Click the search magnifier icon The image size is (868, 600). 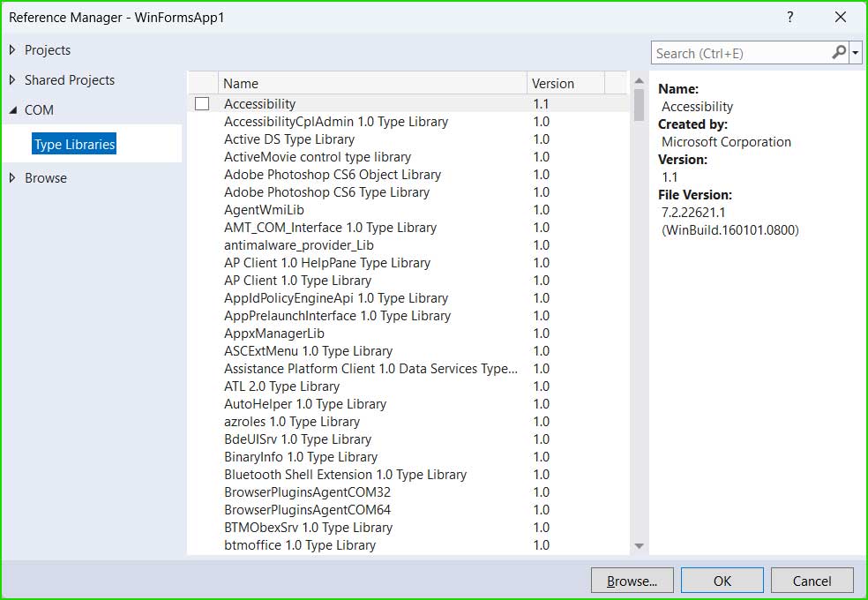pos(839,53)
